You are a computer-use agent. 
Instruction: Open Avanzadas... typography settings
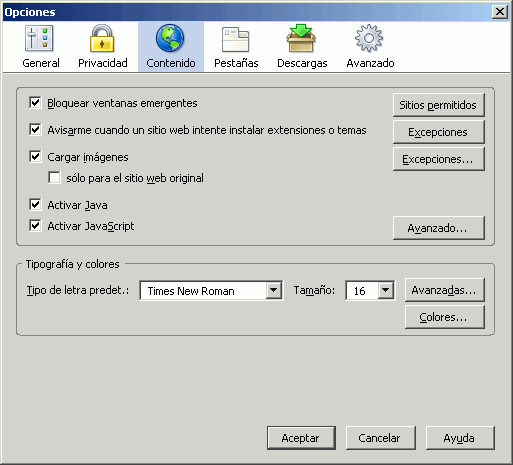444,290
